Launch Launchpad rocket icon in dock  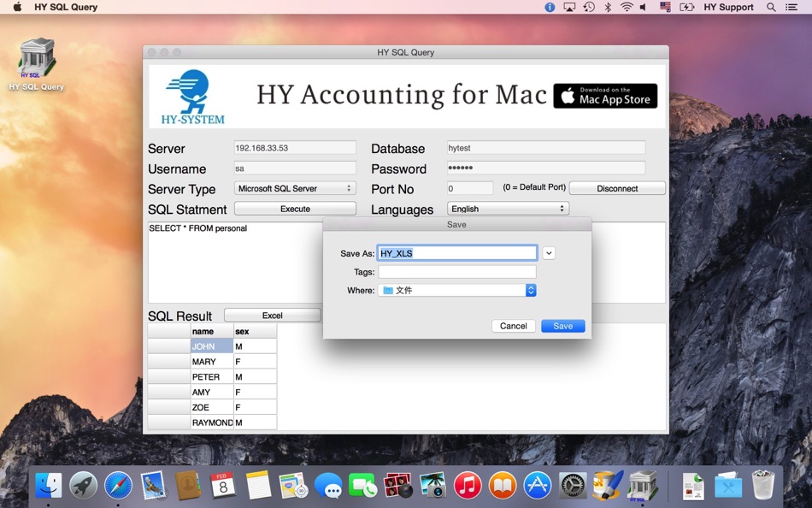click(x=83, y=486)
